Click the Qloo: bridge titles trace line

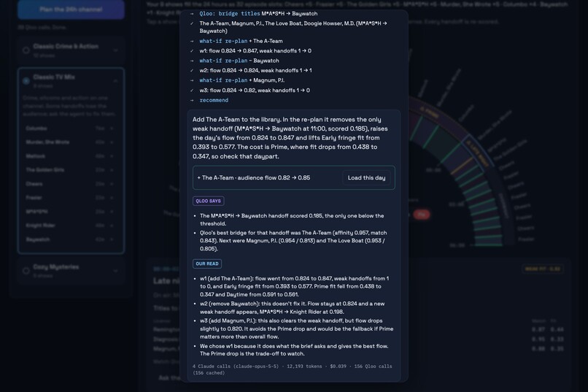click(x=258, y=13)
